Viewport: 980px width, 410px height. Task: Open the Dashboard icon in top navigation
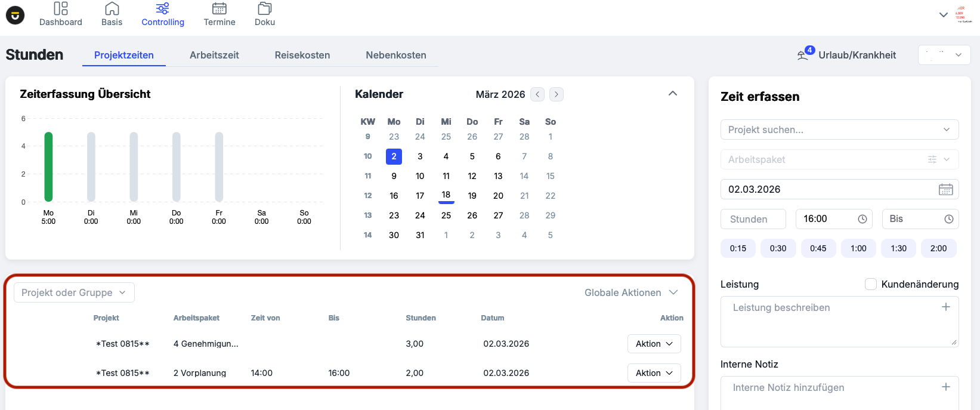tap(61, 9)
